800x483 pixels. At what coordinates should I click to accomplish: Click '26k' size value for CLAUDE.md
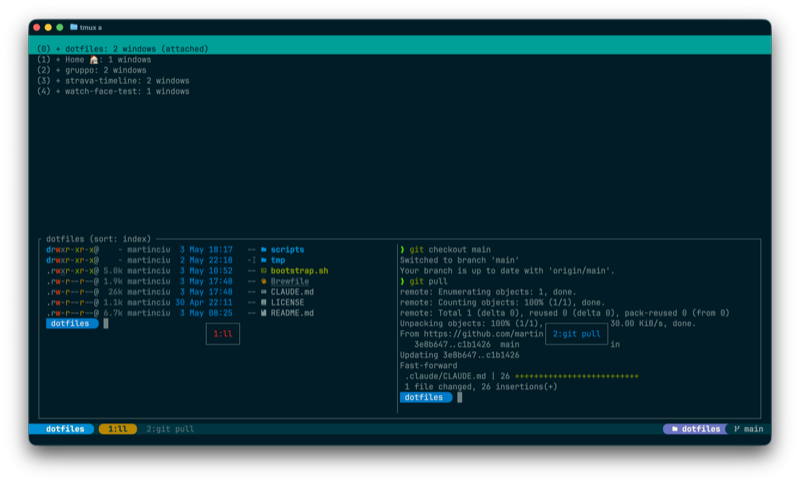115,292
